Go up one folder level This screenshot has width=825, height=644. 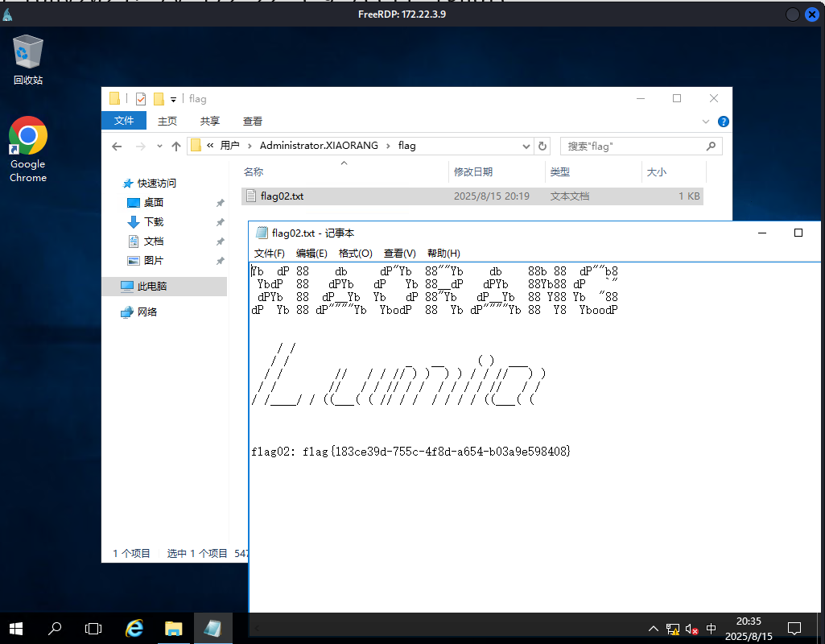click(176, 147)
